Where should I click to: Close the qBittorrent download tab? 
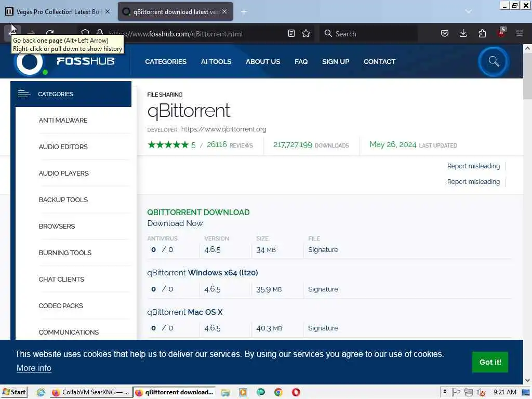[x=224, y=11]
